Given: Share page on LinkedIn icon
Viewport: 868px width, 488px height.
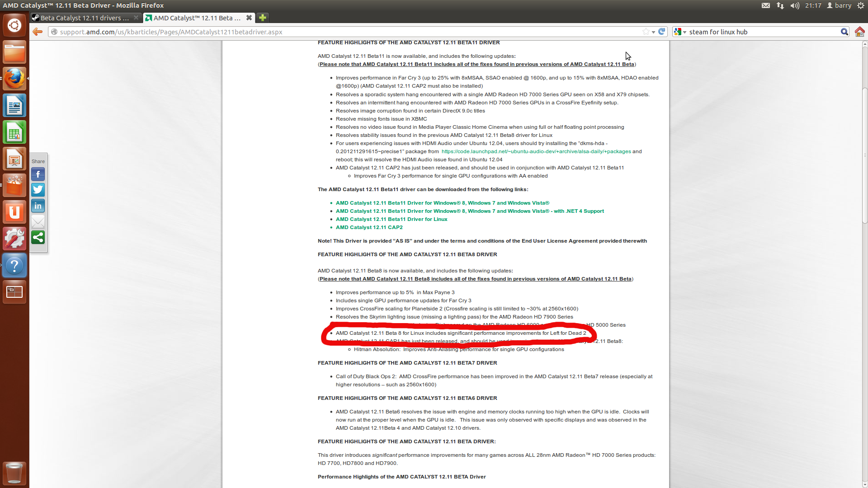Looking at the screenshot, I should 38,206.
